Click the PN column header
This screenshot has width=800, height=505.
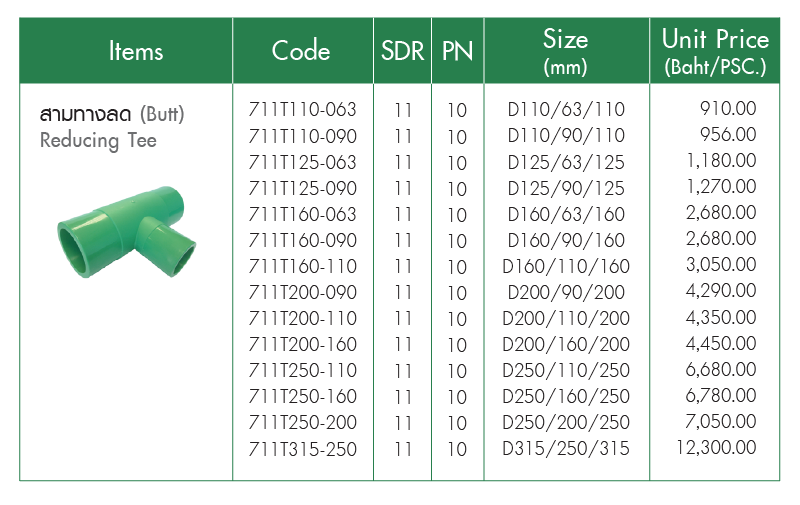pos(457,52)
